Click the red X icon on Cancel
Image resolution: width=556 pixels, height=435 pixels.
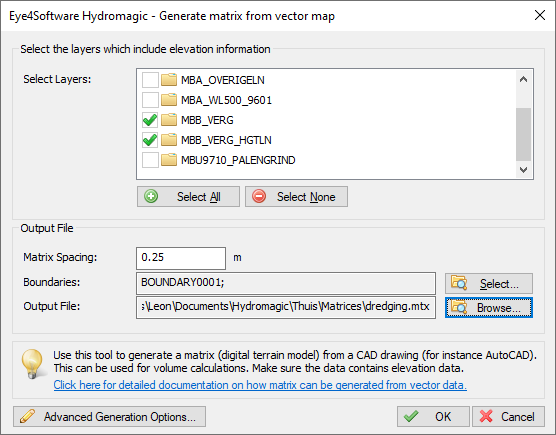[x=486, y=416]
